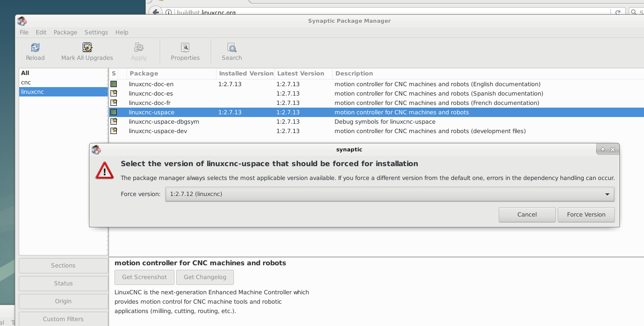Open the Properties toolbar icon
This screenshot has height=326, width=644.
click(x=185, y=47)
